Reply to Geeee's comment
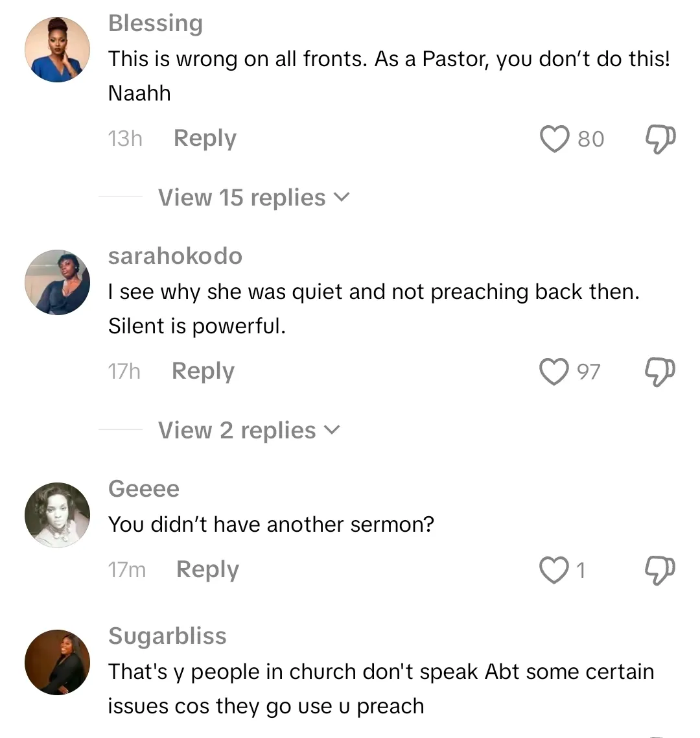The height and width of the screenshot is (738, 700). (x=207, y=570)
